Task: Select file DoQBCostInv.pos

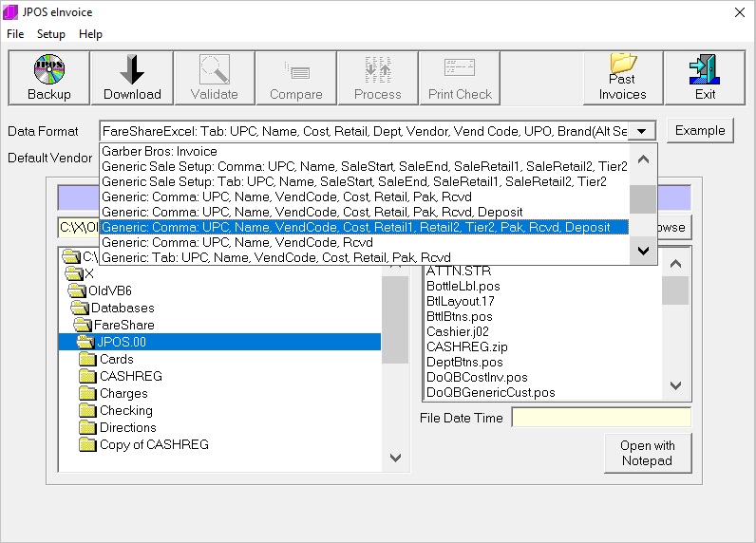Action: coord(477,377)
